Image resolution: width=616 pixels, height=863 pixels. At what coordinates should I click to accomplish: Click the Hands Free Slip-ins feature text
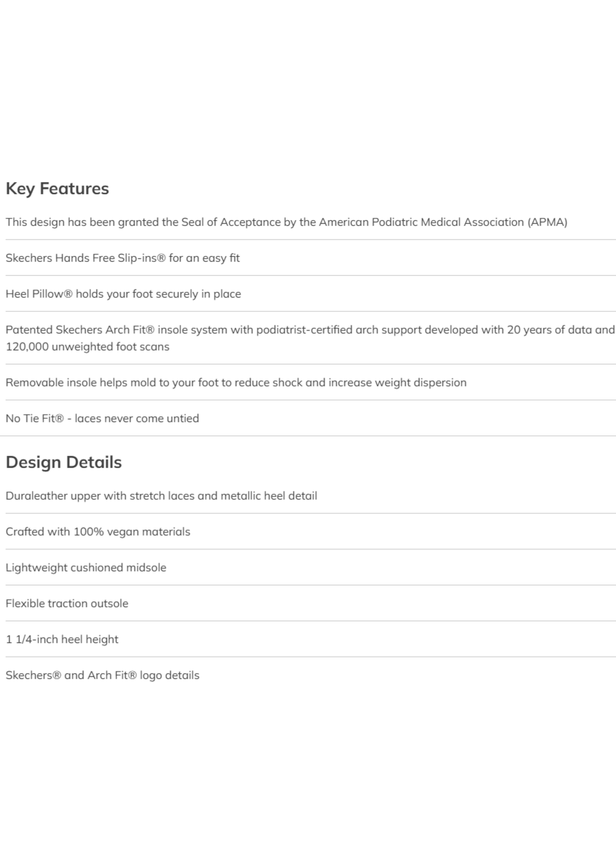pyautogui.click(x=123, y=258)
